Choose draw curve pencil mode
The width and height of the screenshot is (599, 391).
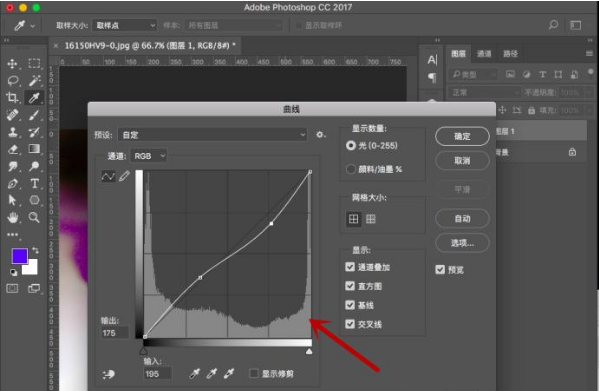pyautogui.click(x=125, y=176)
